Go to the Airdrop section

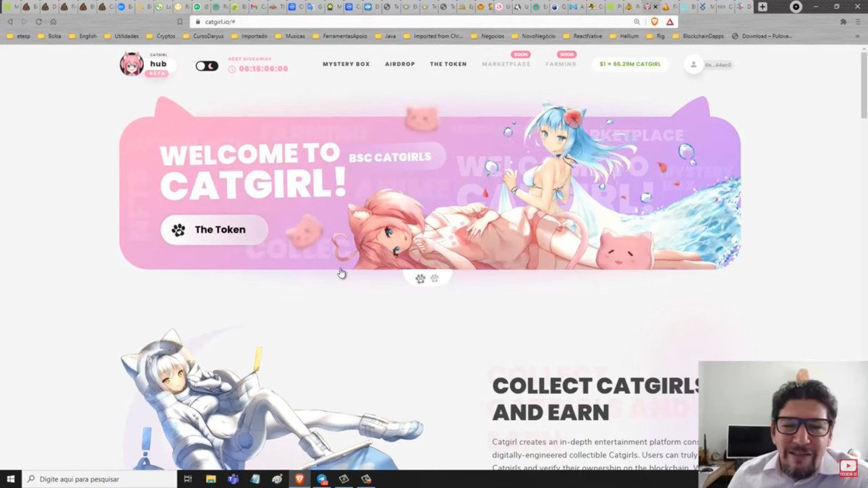click(x=400, y=64)
